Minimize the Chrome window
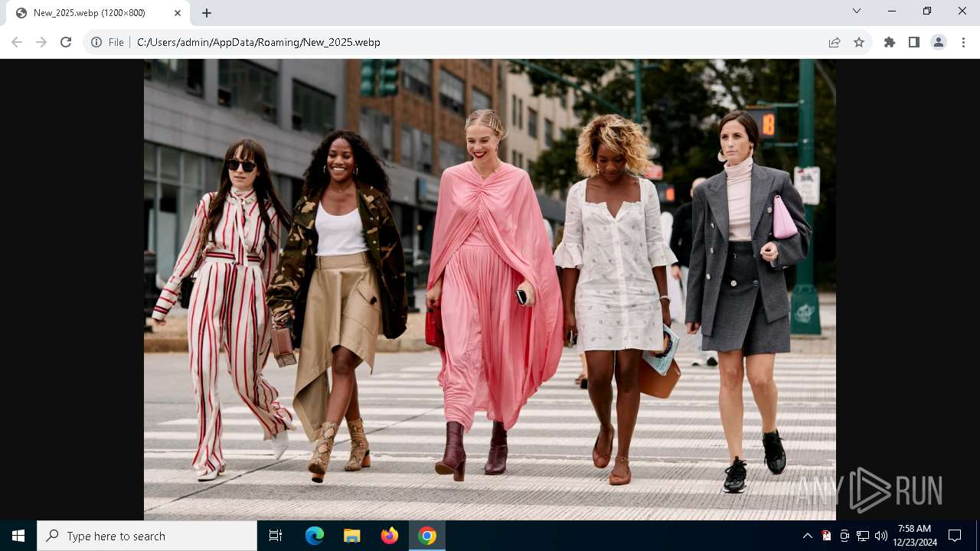Image resolution: width=980 pixels, height=551 pixels. 892,11
